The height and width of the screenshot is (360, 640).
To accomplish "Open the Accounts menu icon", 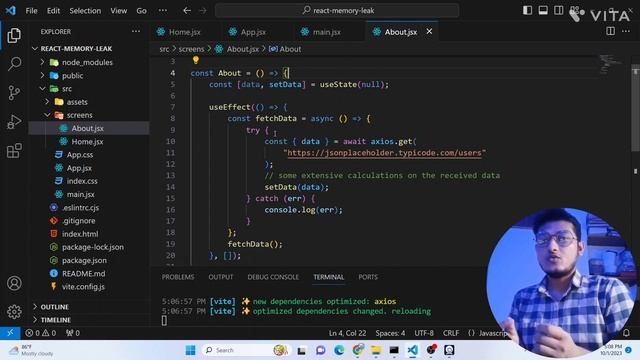I will pyautogui.click(x=14, y=283).
